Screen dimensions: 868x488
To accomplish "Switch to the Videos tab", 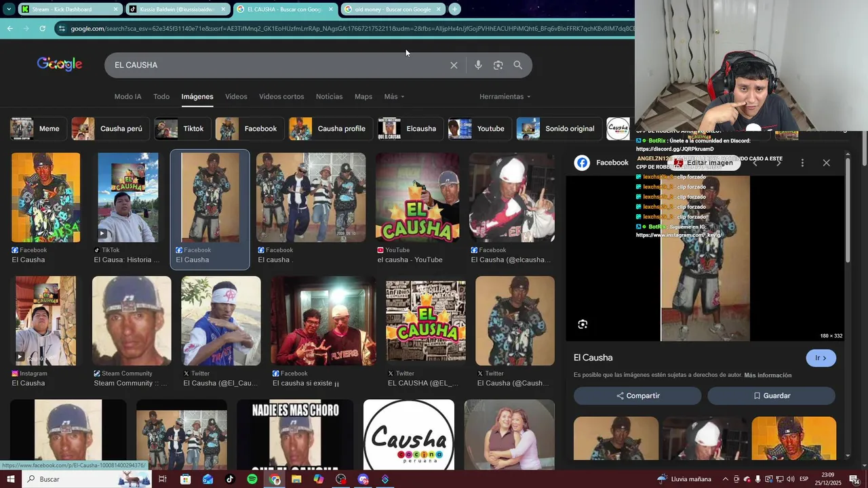I will tap(236, 96).
